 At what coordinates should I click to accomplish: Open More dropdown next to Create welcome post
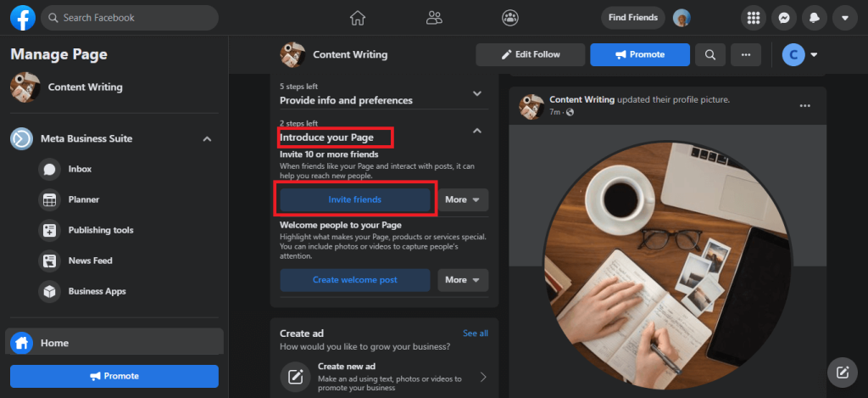[463, 280]
